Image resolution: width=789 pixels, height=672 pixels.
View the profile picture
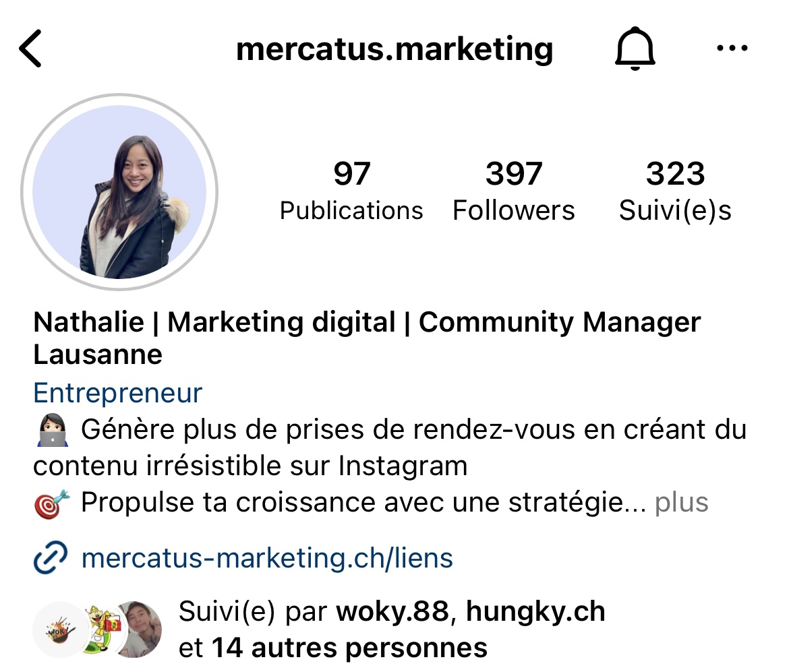coord(119,191)
